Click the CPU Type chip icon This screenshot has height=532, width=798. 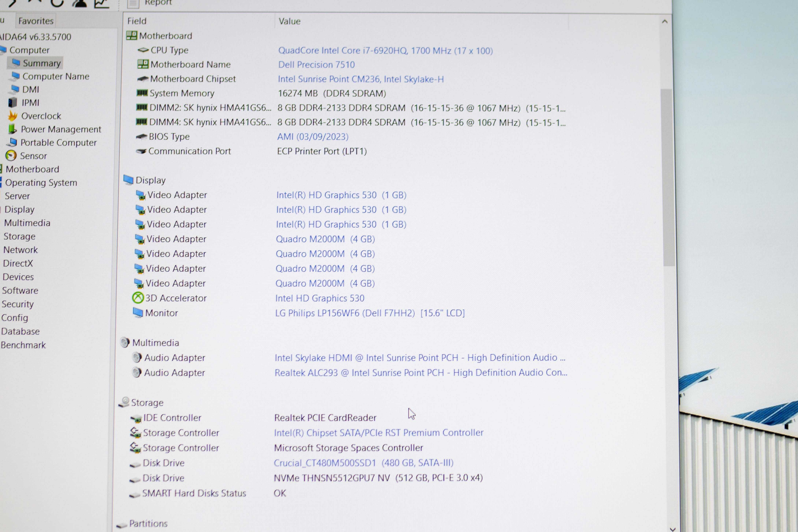point(143,50)
